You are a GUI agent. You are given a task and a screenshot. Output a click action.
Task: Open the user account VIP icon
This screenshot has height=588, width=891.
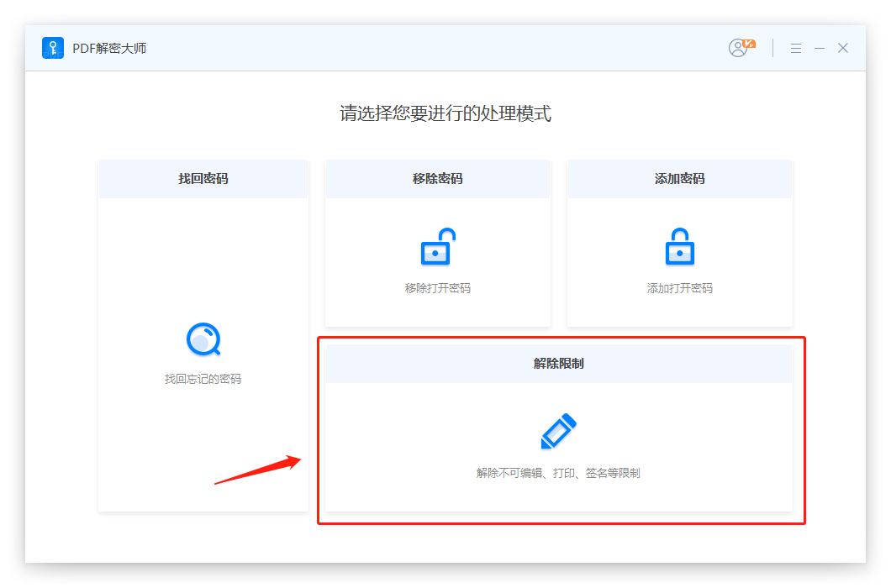[x=741, y=48]
